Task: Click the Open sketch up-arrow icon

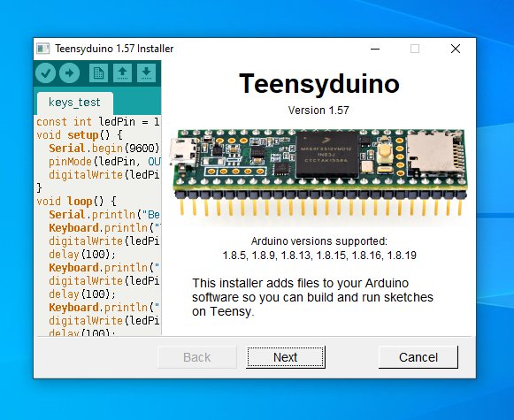Action: click(122, 73)
